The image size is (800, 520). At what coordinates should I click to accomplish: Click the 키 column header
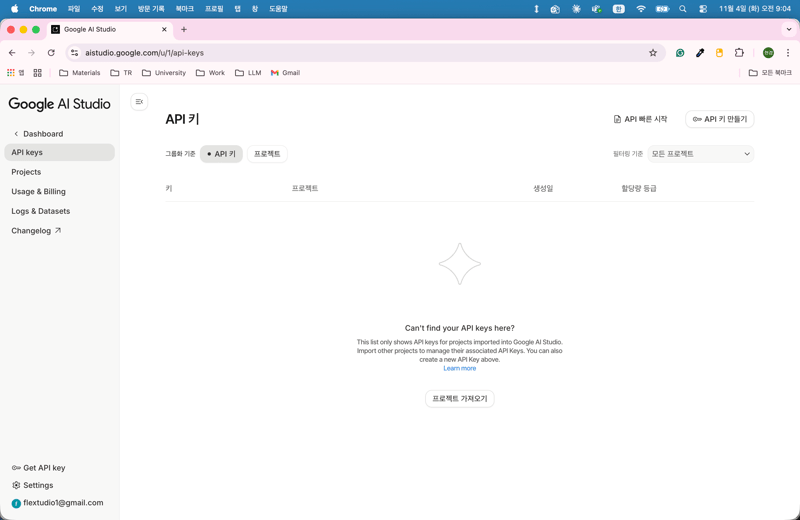coord(169,188)
